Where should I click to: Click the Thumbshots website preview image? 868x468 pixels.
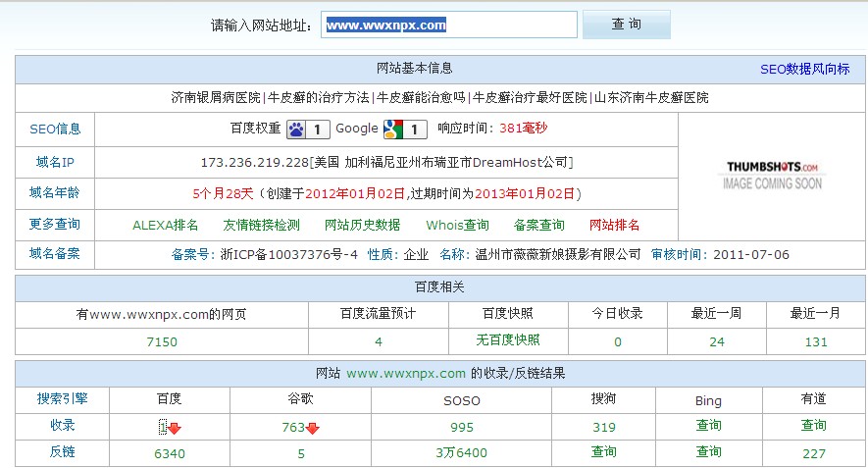pos(772,175)
